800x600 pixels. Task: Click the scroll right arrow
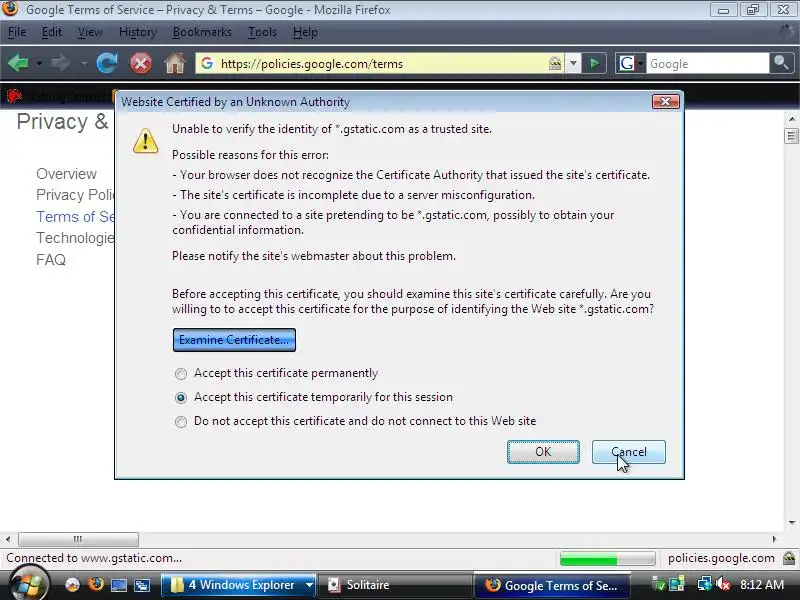point(774,539)
